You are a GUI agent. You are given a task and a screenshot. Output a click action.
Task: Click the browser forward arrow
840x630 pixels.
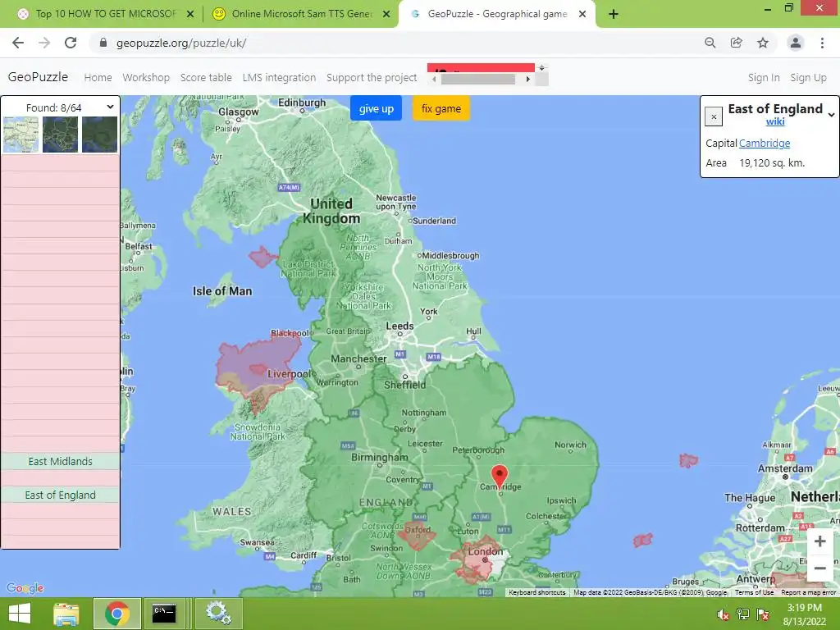(x=44, y=43)
